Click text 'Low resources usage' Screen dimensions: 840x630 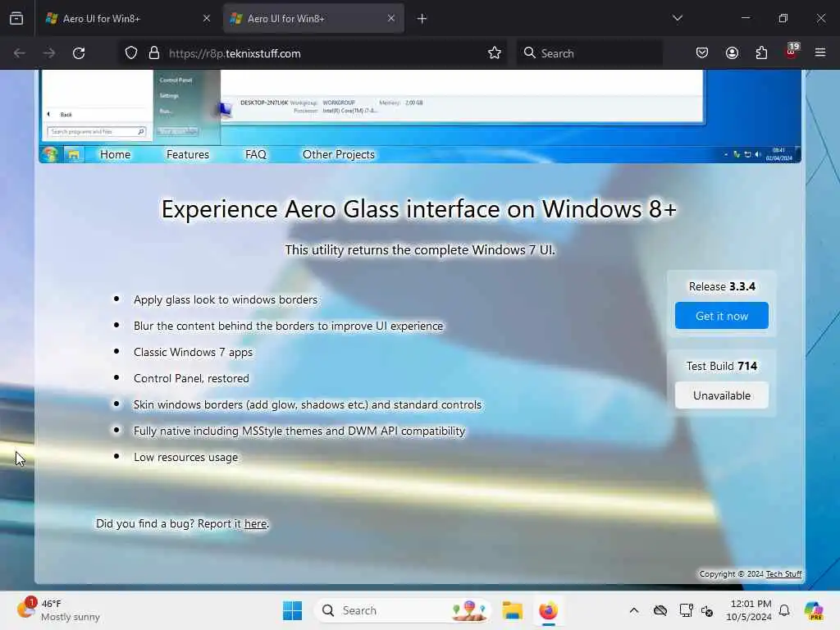186,457
